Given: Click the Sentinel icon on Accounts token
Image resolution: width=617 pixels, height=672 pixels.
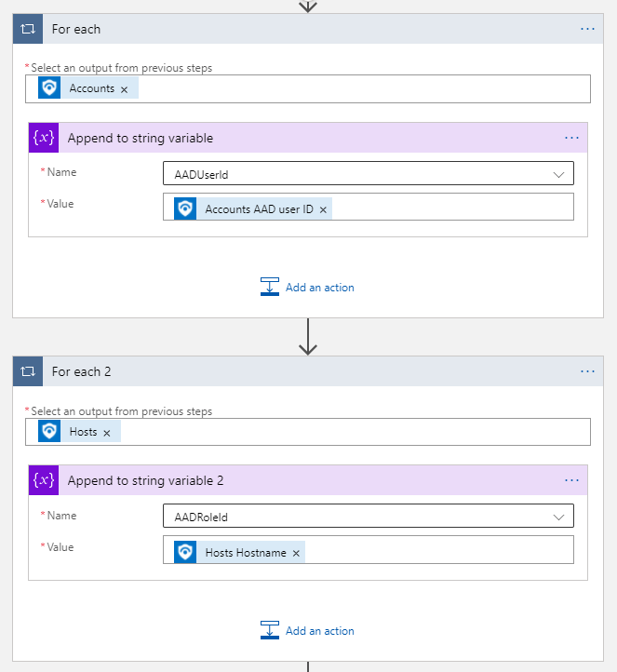Looking at the screenshot, I should [49, 88].
